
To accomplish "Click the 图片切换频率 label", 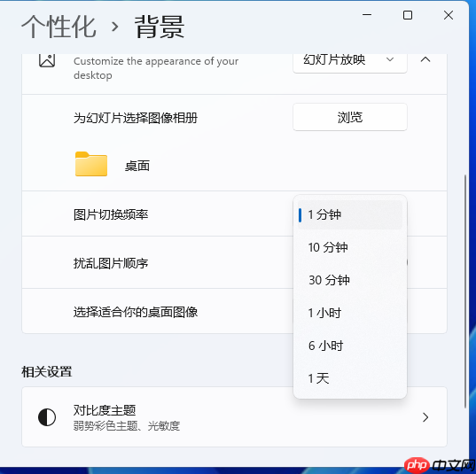I will 111,214.
